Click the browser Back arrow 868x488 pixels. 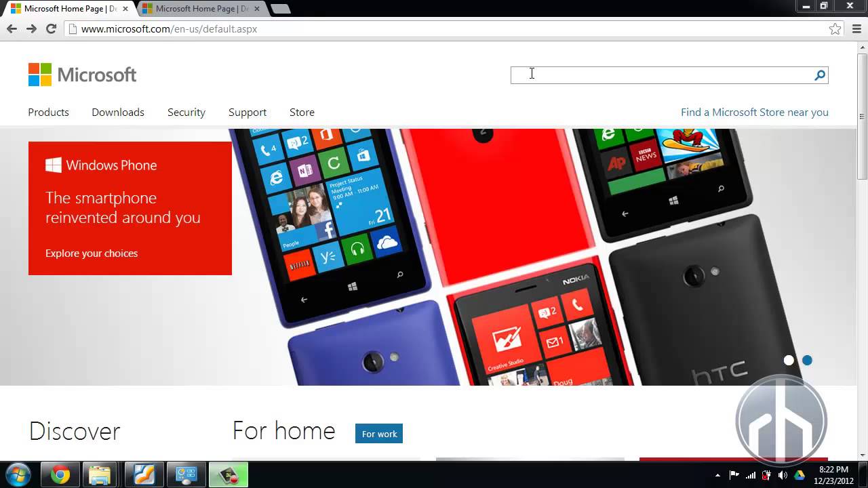(12, 28)
